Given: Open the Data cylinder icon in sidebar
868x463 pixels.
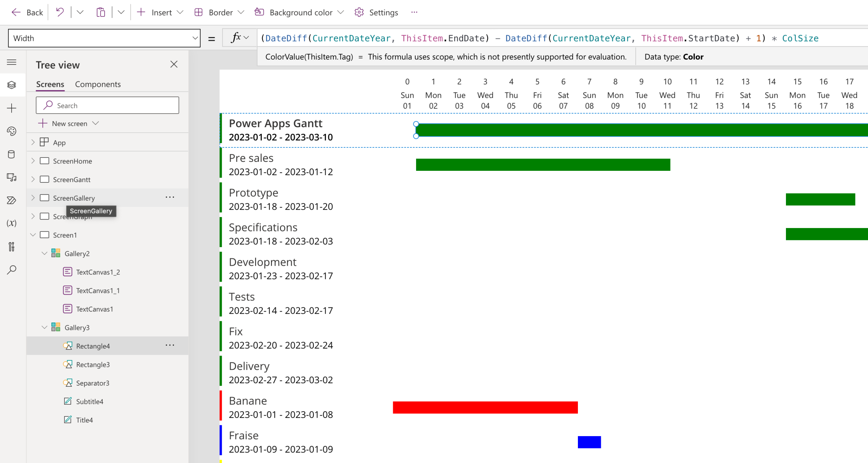Looking at the screenshot, I should [x=12, y=154].
